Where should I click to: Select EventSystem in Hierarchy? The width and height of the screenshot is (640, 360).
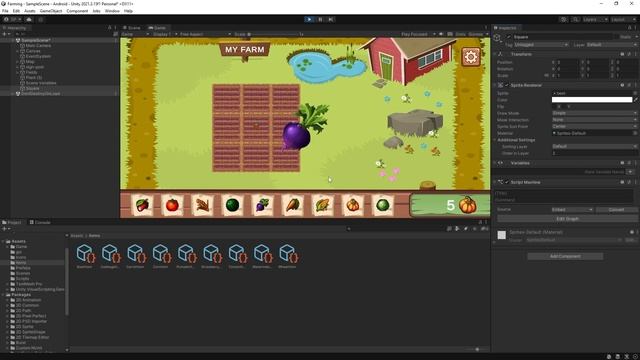[38, 56]
